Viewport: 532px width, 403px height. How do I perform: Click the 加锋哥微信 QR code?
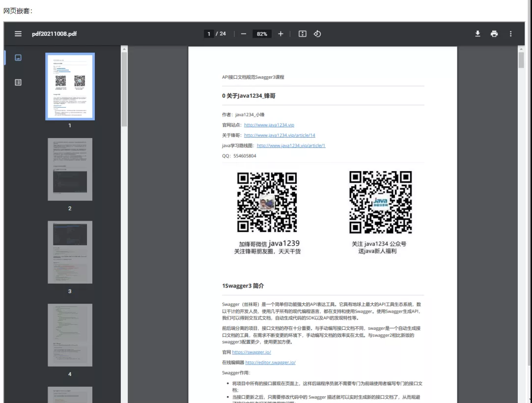(267, 202)
